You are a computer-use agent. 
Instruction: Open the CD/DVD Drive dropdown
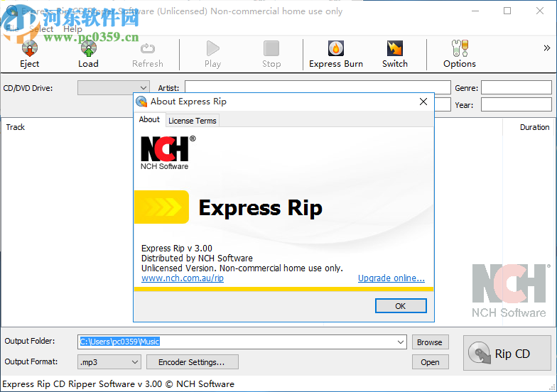[114, 88]
